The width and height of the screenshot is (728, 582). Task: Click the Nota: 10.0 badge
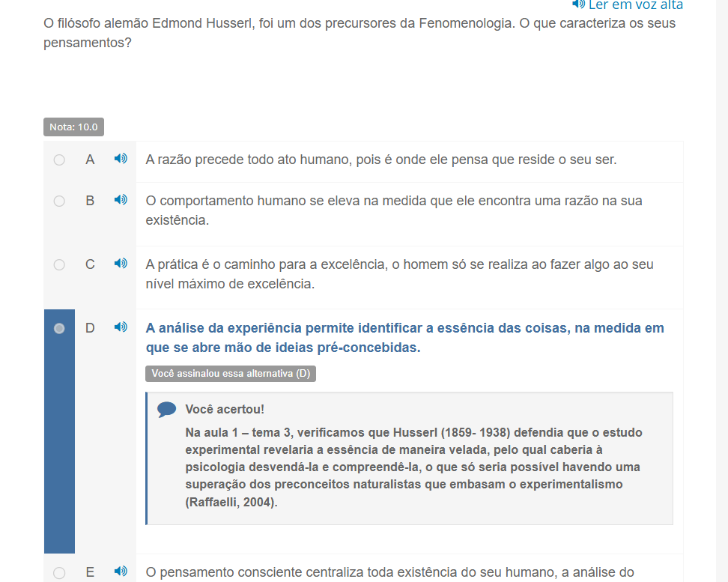click(x=74, y=127)
